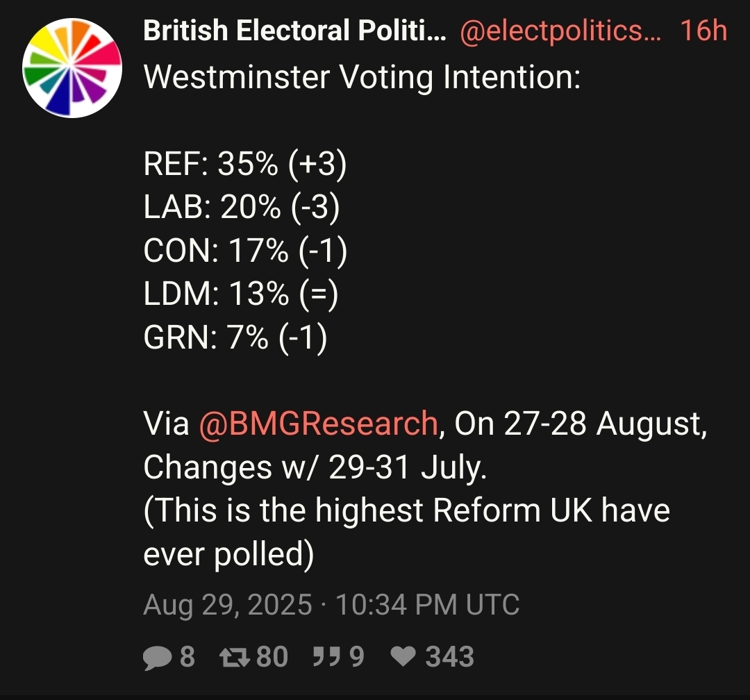Open the @electpolitics handle link
750x700 pixels.
coord(560,31)
